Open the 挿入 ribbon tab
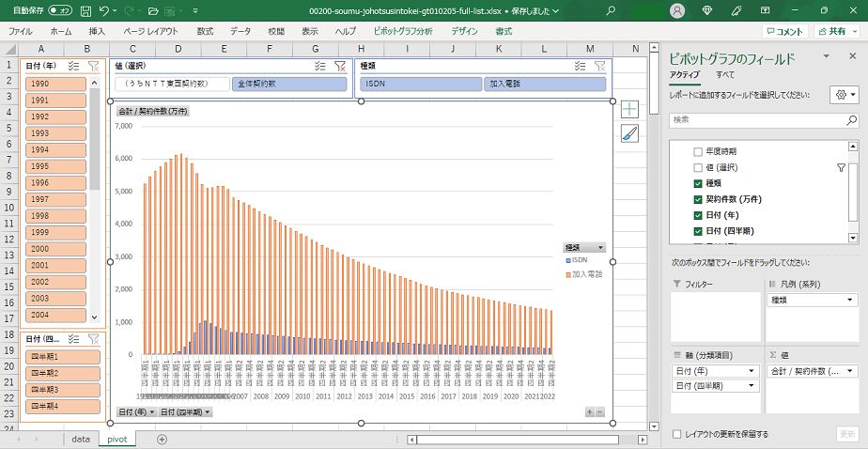 pyautogui.click(x=97, y=31)
